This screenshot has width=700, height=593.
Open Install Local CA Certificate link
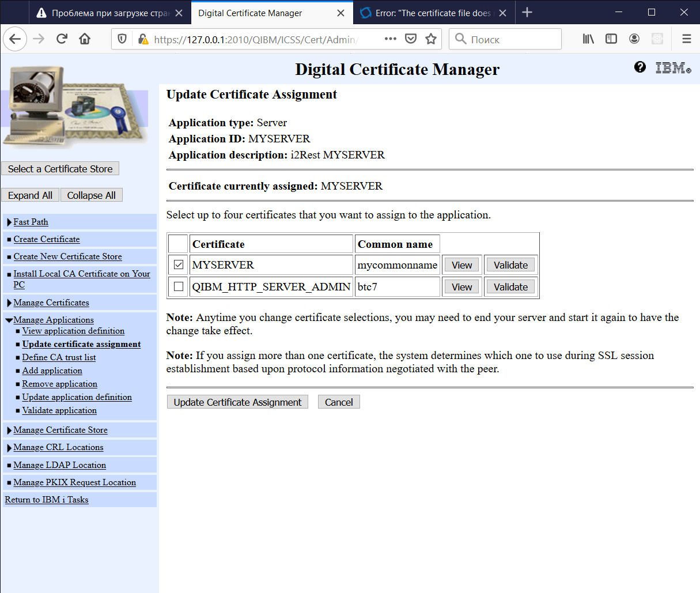82,279
